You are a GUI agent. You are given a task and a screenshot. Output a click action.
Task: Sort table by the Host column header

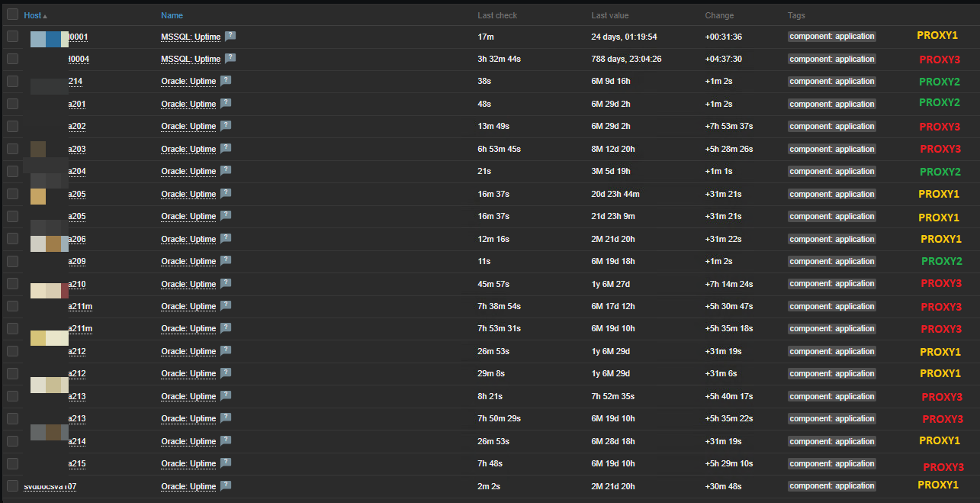(x=33, y=15)
